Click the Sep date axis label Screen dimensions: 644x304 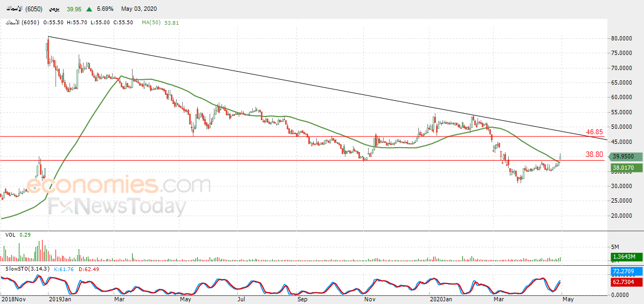point(303,300)
